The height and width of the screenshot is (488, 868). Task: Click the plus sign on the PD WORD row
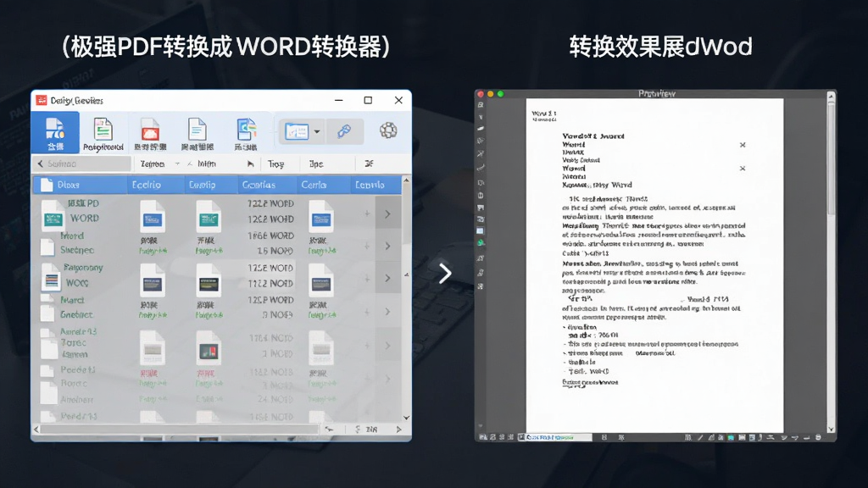(366, 213)
